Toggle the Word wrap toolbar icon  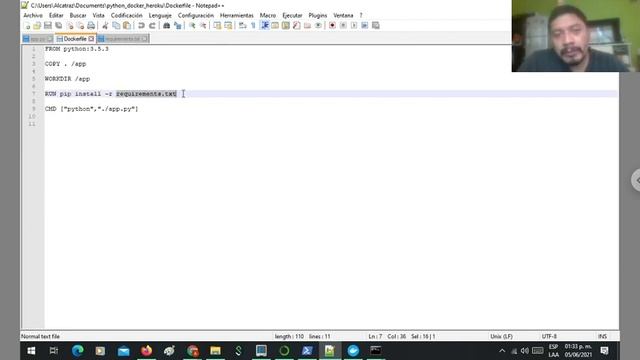coord(242,26)
